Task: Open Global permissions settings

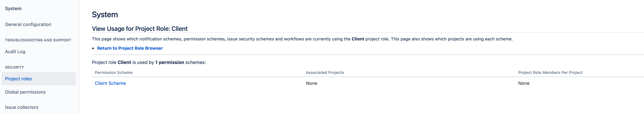Action: (25, 92)
